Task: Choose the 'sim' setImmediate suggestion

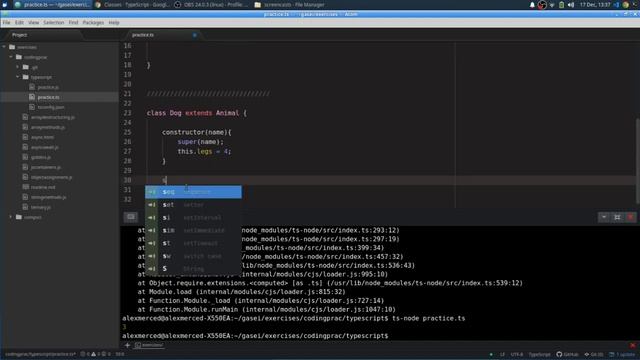Action: point(193,230)
